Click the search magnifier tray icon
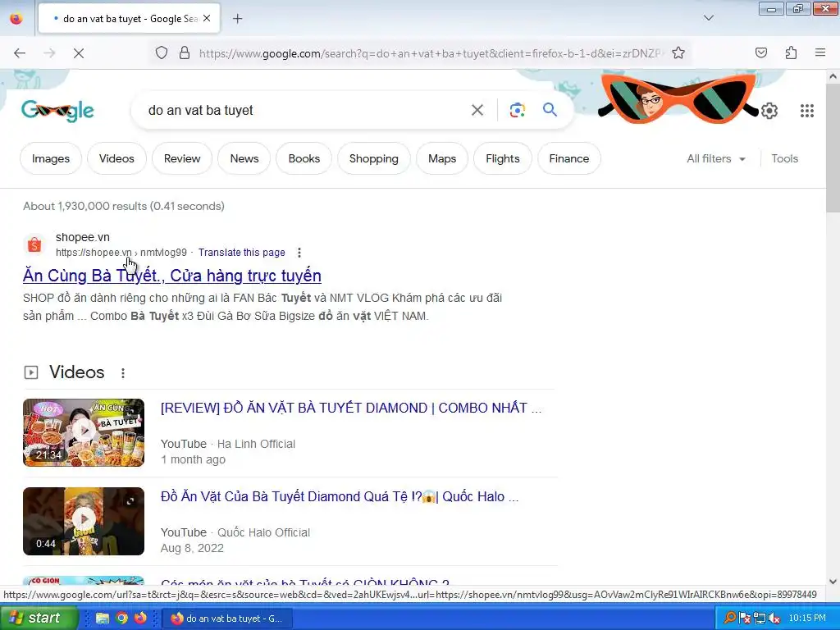 coord(729,618)
